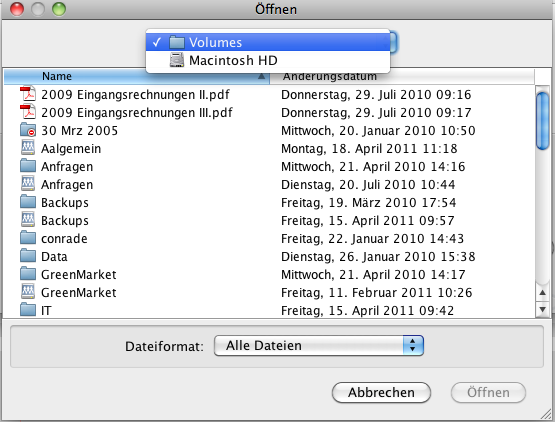The image size is (555, 422).
Task: Select the 2009 Eingangsrechnungen II.pdf PDF icon
Action: coord(28,94)
